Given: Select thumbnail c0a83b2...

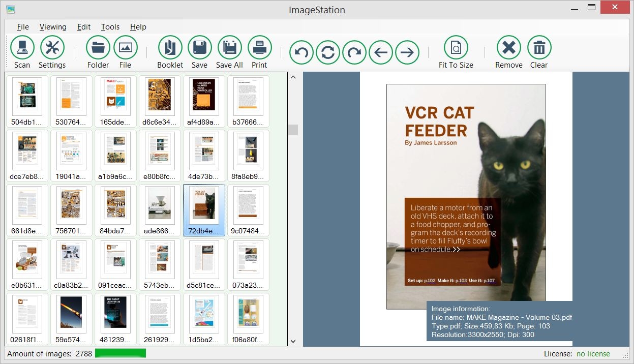Looking at the screenshot, I should (x=71, y=265).
